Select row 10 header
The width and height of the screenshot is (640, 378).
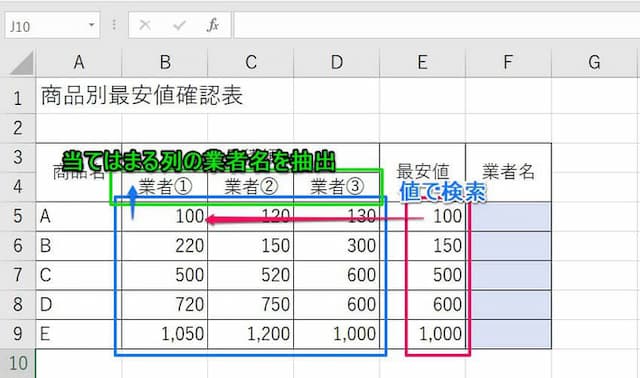pos(18,363)
